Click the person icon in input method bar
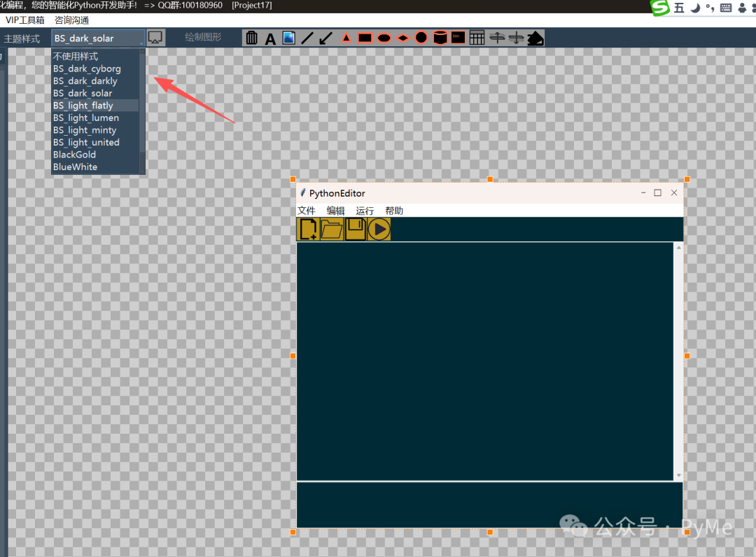The height and width of the screenshot is (557, 756). (742, 8)
